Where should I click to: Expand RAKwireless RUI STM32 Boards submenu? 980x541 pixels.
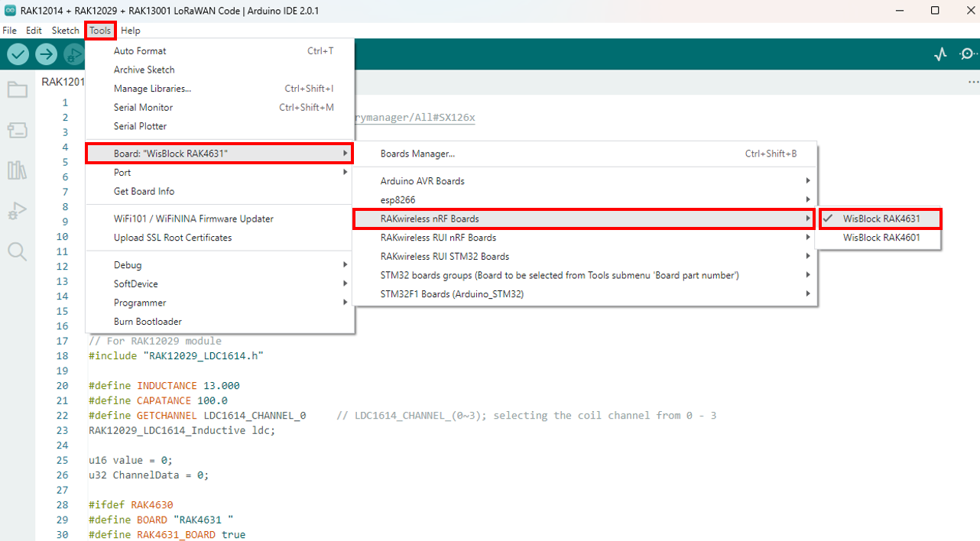(x=585, y=257)
